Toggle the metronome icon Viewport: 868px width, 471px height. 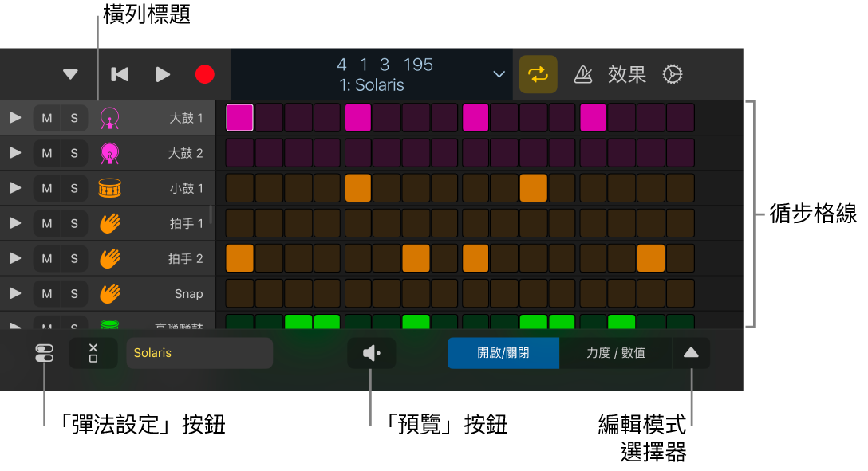pyautogui.click(x=583, y=74)
